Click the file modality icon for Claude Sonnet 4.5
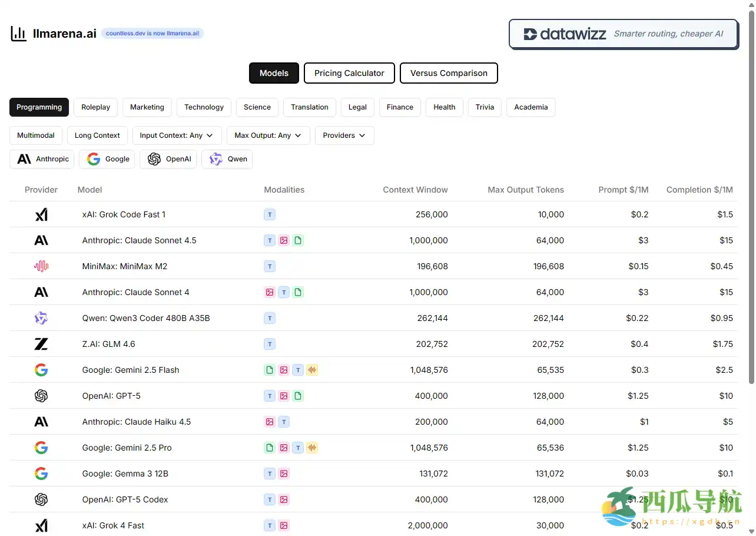Image resolution: width=756 pixels, height=536 pixels. (298, 240)
